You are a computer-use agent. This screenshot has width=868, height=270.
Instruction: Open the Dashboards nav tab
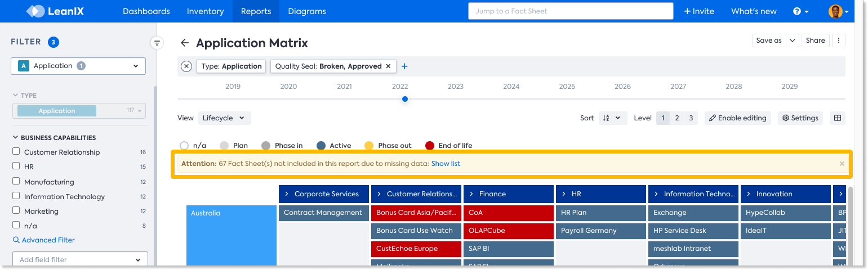click(x=146, y=11)
